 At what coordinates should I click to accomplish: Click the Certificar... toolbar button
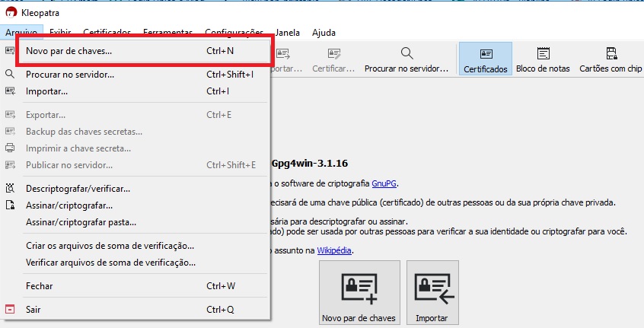pos(333,59)
